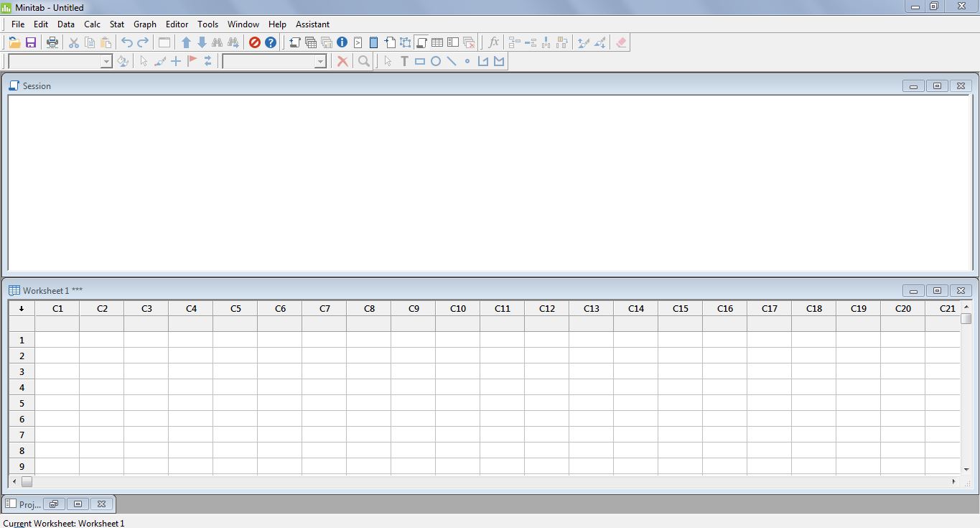Open the Find dialog using binoculars icon
This screenshot has width=980, height=528.
pos(218,42)
